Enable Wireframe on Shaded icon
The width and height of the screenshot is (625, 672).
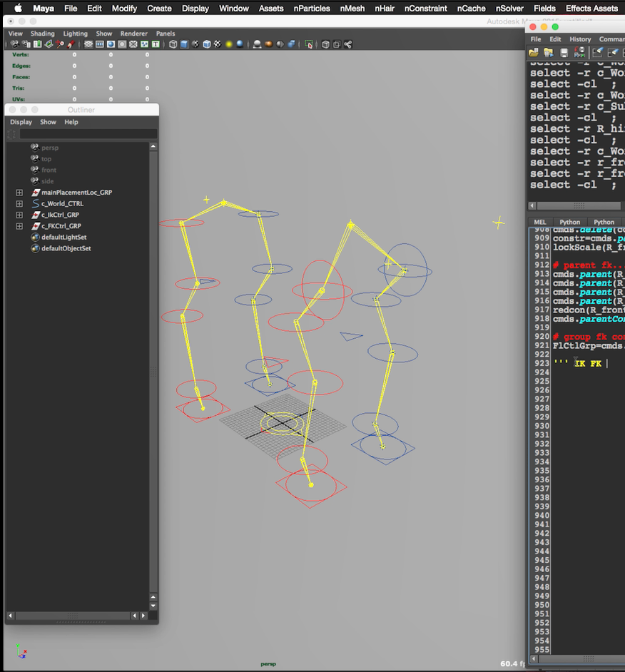(207, 44)
